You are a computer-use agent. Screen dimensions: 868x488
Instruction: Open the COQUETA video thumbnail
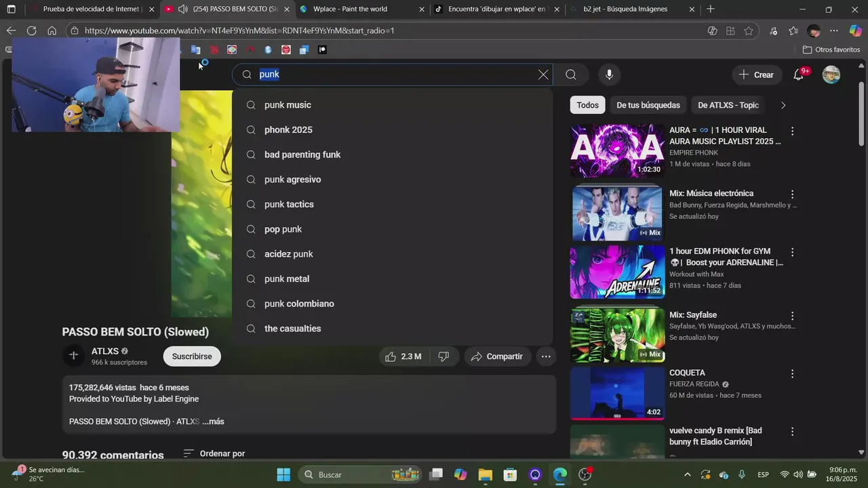[x=617, y=393]
